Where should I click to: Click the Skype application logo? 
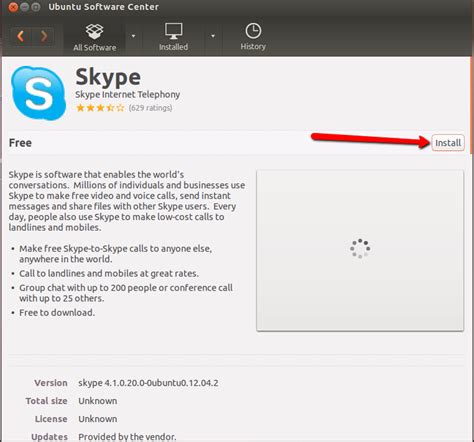[x=38, y=93]
